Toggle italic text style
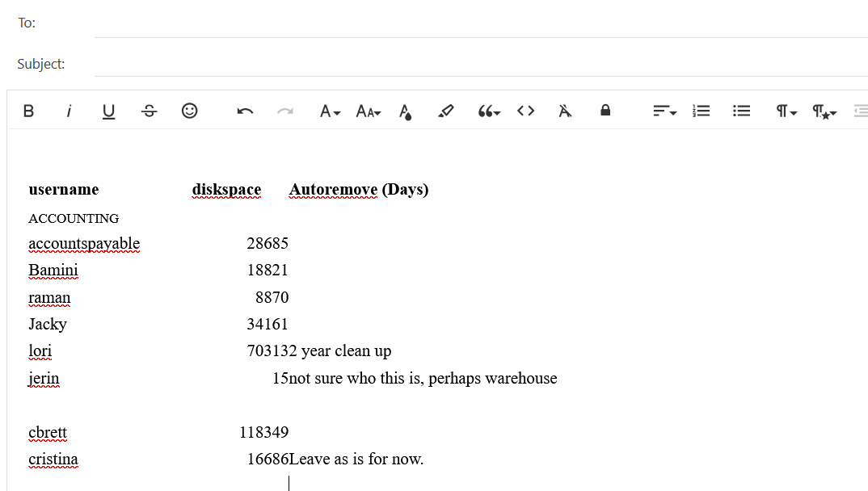 (x=69, y=111)
